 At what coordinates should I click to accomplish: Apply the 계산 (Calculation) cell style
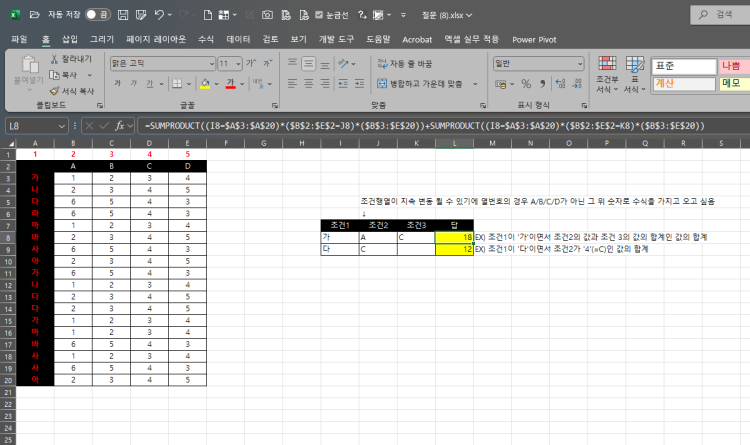[x=684, y=84]
